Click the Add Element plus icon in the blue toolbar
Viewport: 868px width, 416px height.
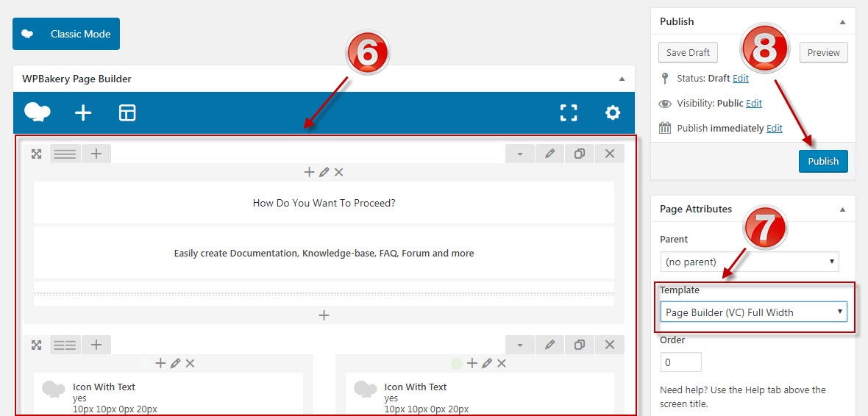pyautogui.click(x=83, y=112)
